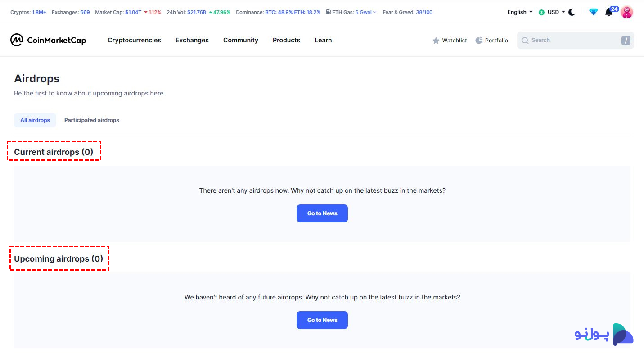Expand the ETH Gas 6 Gwei dropdown
644x353 pixels.
coord(366,12)
